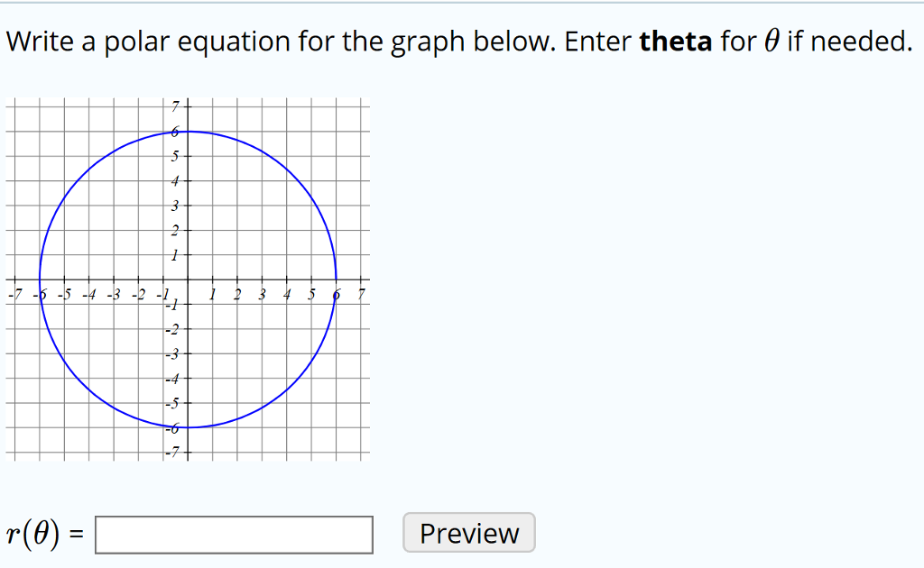The width and height of the screenshot is (924, 568).
Task: Click the "r(θ) =" label
Action: (45, 534)
